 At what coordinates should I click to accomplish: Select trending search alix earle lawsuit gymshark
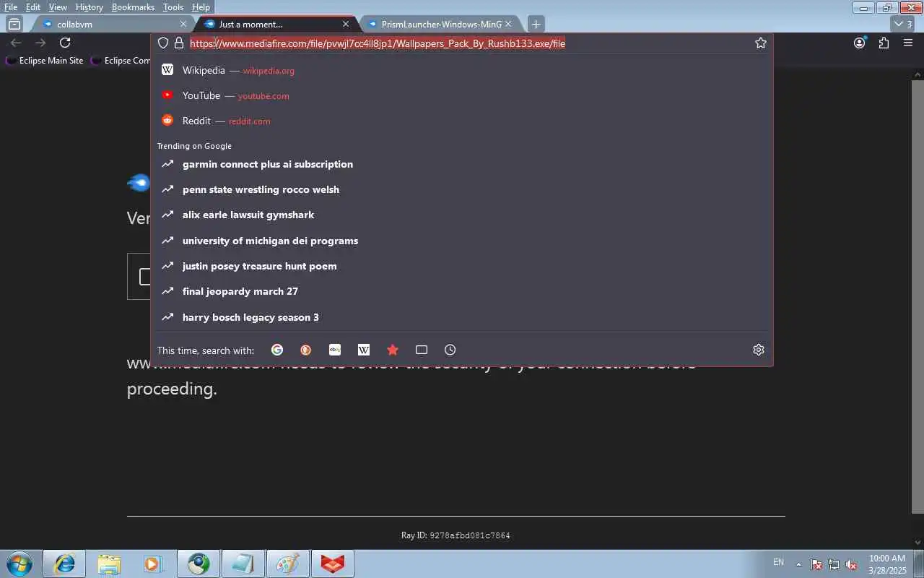pos(462,215)
